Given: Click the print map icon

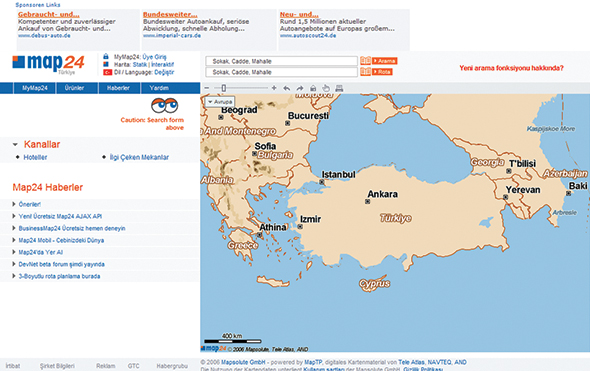Looking at the screenshot, I should 339,88.
